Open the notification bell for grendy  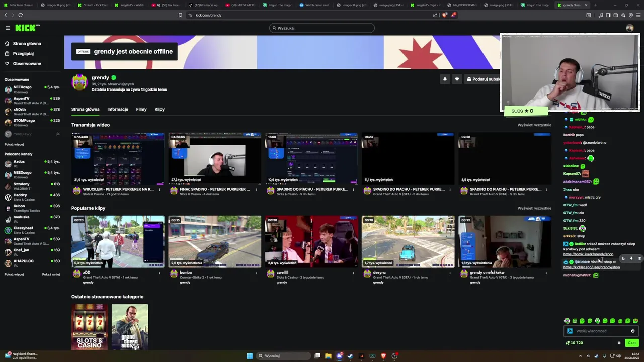445,79
